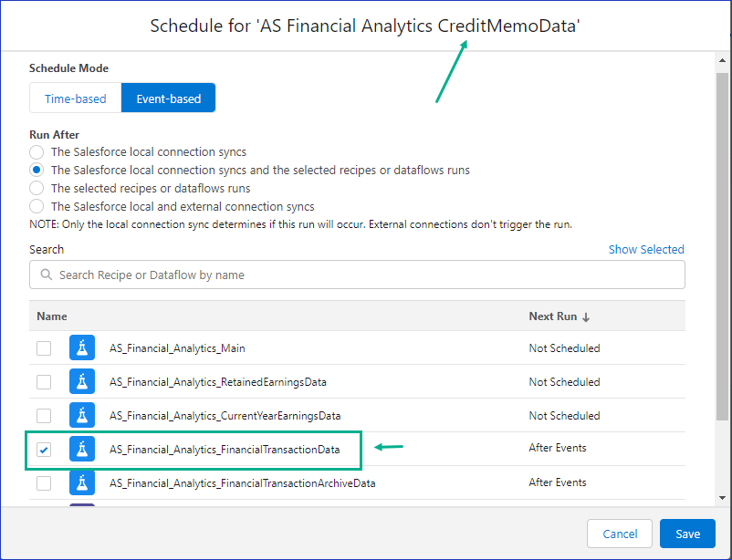Click the scrollbar up arrow
This screenshot has height=560, width=732.
tap(722, 60)
